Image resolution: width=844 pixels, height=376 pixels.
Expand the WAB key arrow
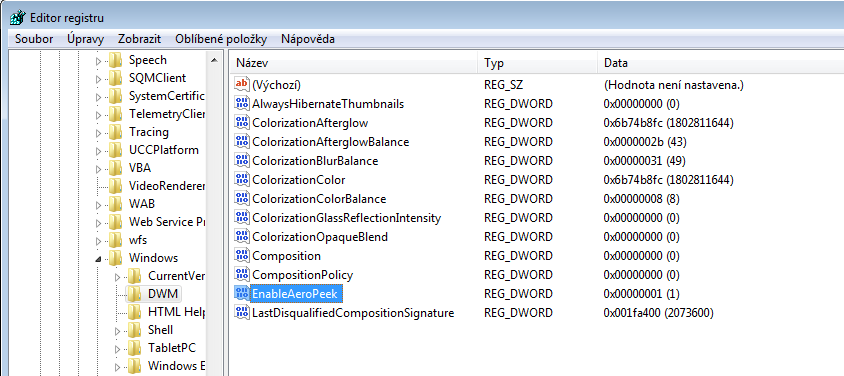click(x=98, y=205)
